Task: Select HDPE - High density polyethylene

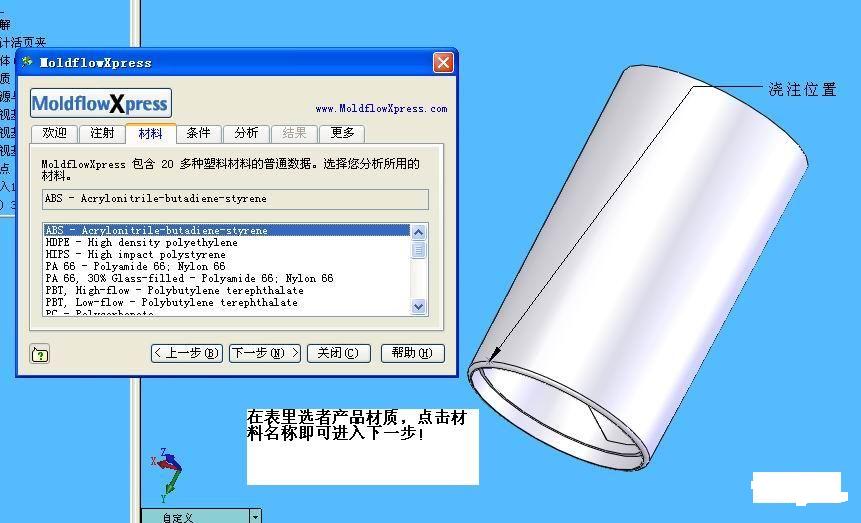Action: pyautogui.click(x=227, y=242)
